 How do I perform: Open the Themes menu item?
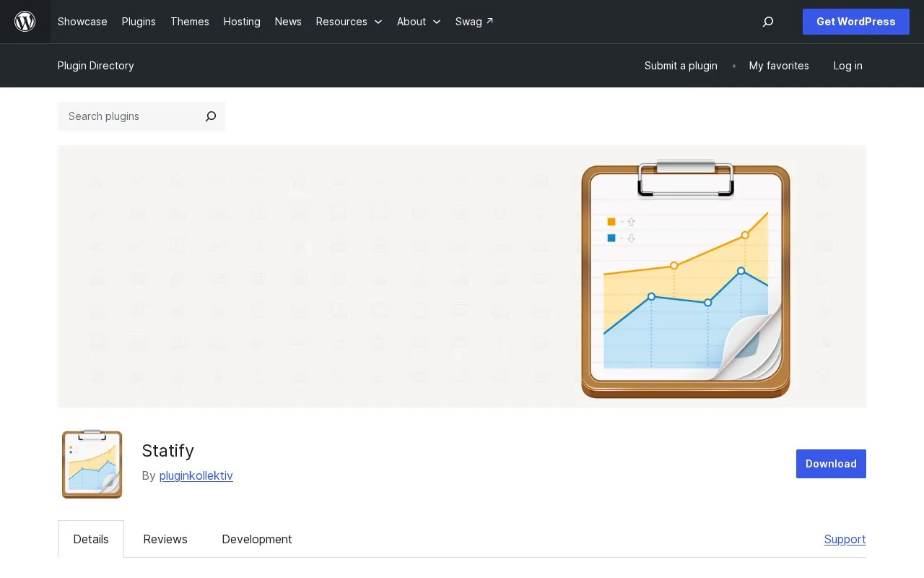(190, 22)
